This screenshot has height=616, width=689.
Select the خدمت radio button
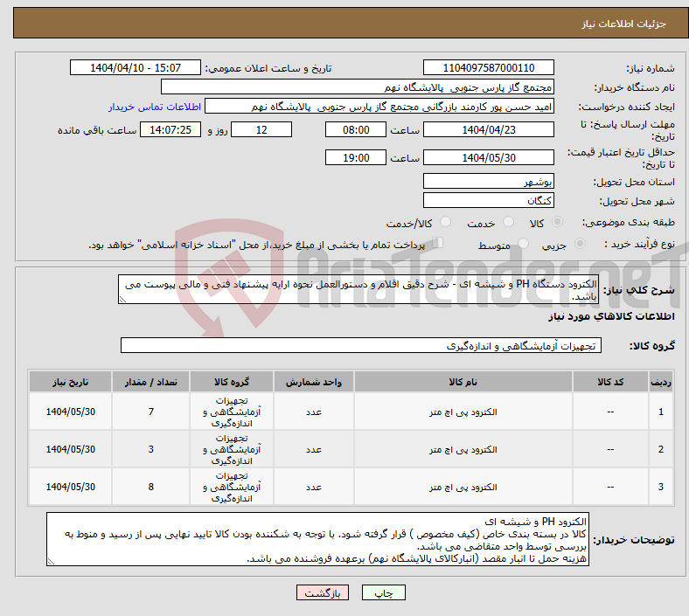pyautogui.click(x=508, y=222)
